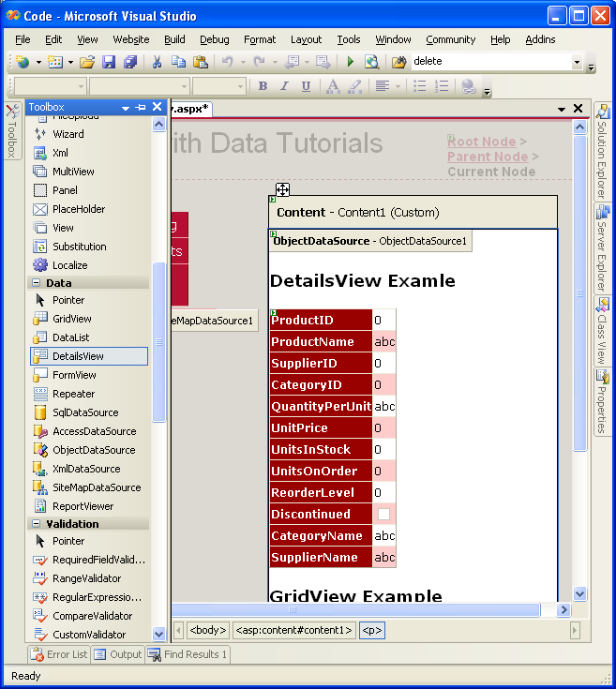Select the GridView control in Toolbox
The width and height of the screenshot is (616, 689).
click(71, 319)
